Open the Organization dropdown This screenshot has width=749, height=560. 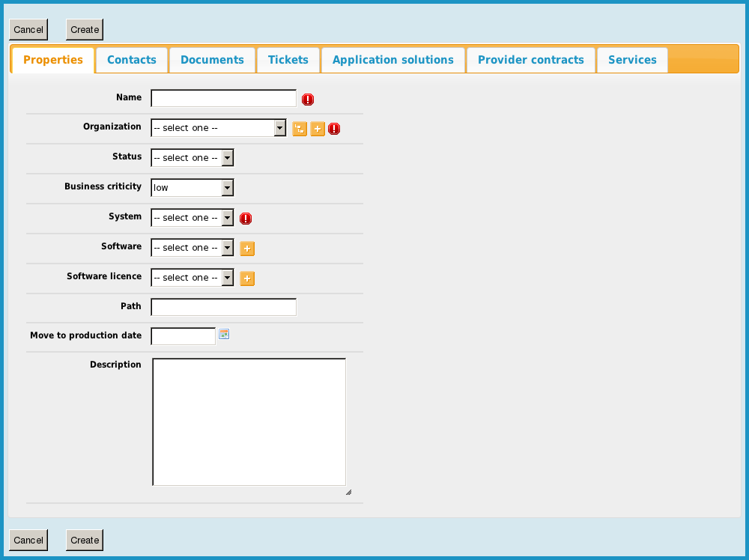click(x=218, y=128)
